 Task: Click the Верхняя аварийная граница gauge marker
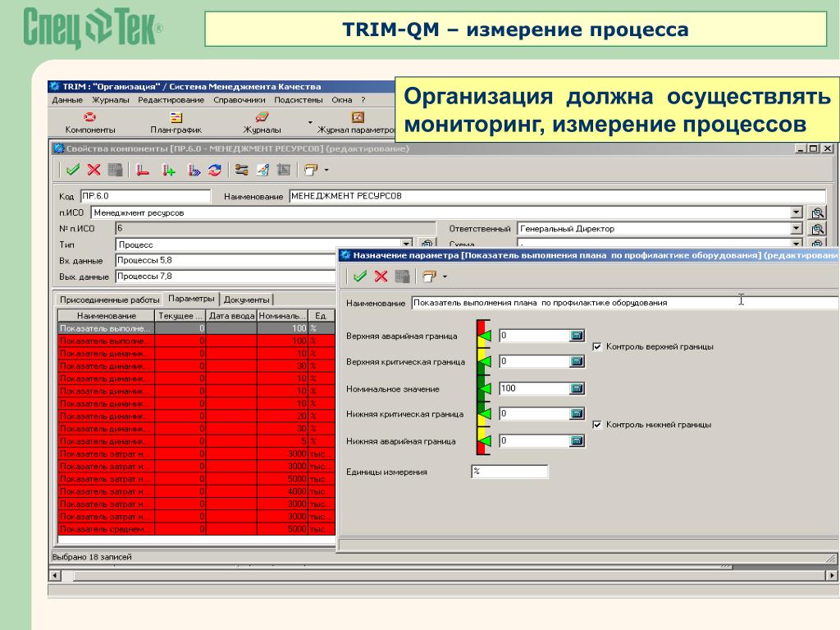[x=484, y=336]
